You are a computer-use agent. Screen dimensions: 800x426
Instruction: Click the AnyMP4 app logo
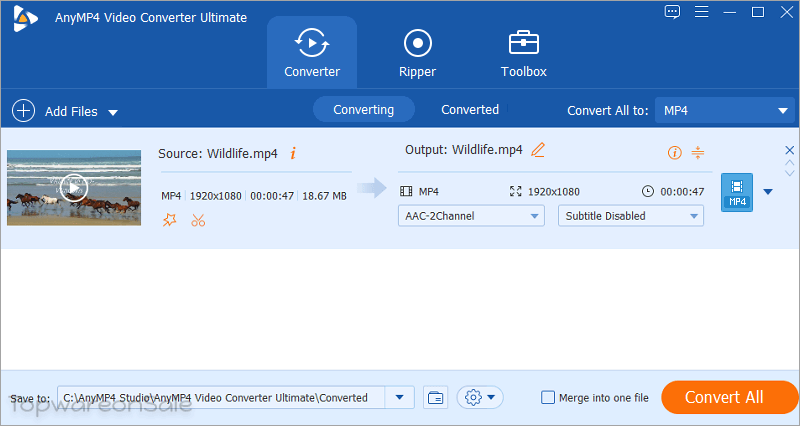25,18
